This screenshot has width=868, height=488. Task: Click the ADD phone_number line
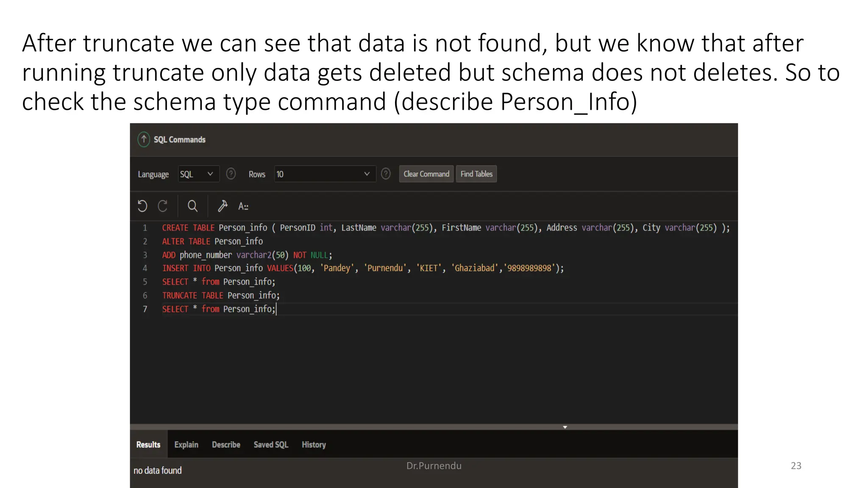pos(247,255)
